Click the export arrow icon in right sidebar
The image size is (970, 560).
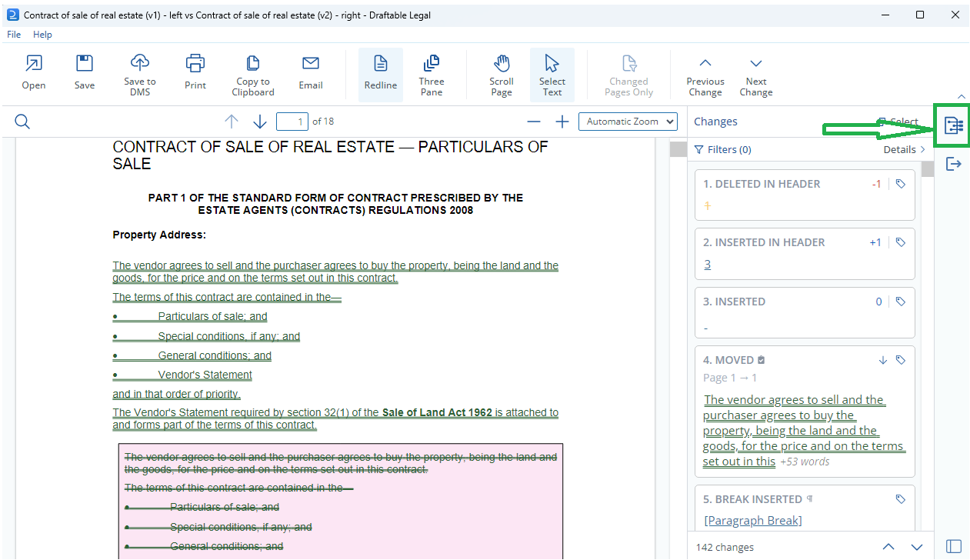954,163
